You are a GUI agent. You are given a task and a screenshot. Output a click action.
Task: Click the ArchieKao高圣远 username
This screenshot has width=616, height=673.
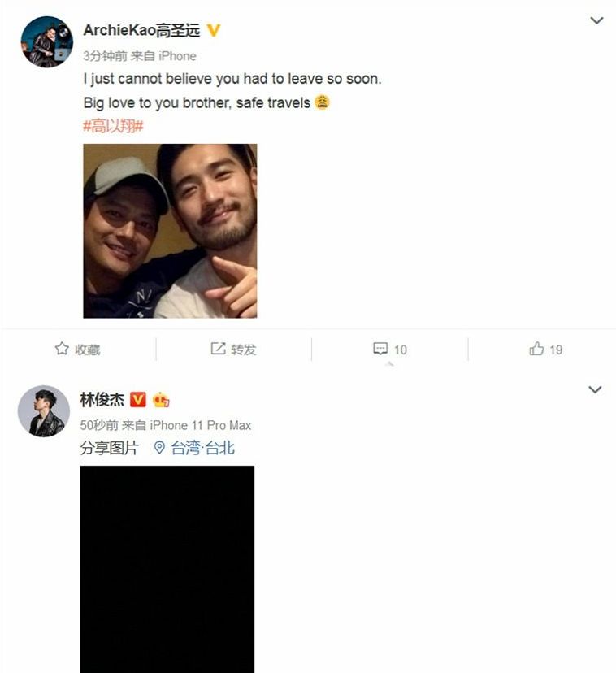pyautogui.click(x=141, y=31)
